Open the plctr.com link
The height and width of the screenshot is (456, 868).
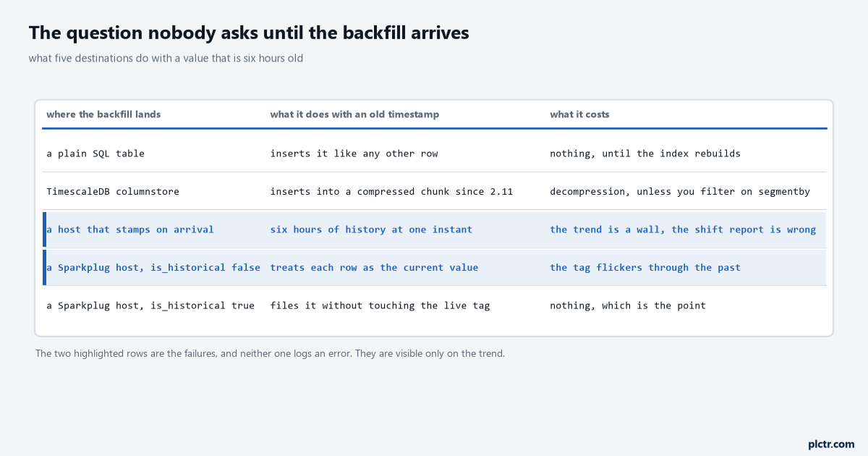[x=830, y=444]
